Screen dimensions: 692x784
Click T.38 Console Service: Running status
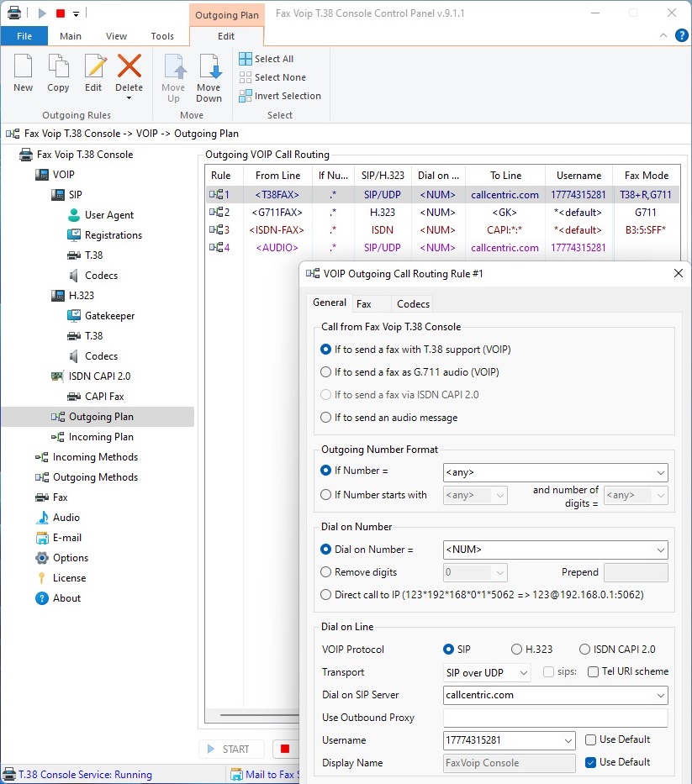pos(77,775)
